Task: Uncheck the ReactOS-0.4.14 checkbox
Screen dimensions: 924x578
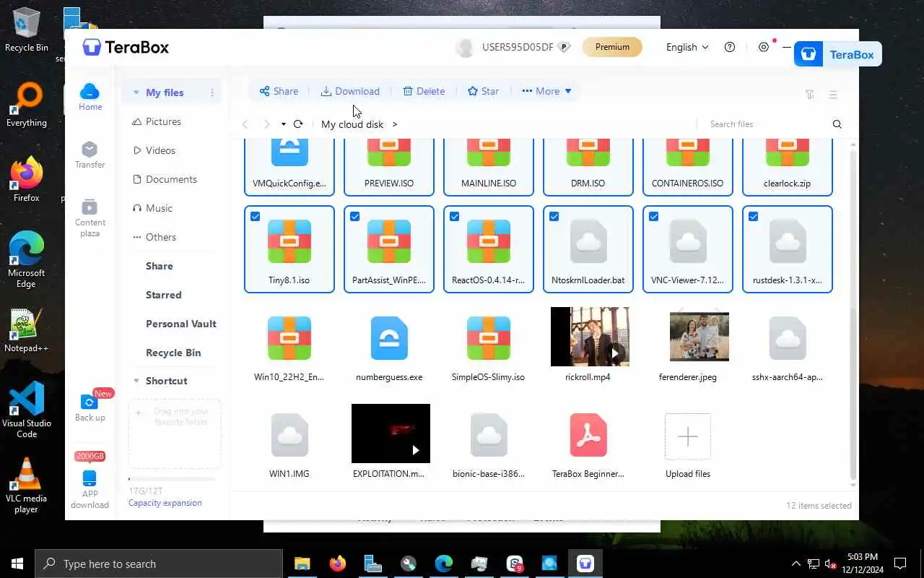Action: (x=454, y=217)
